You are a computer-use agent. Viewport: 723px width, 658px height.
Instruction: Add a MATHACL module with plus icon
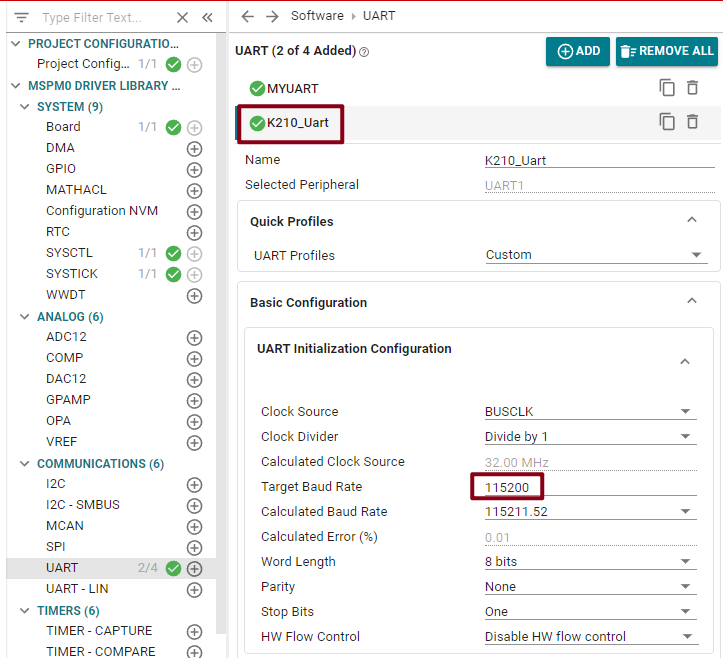(x=194, y=190)
